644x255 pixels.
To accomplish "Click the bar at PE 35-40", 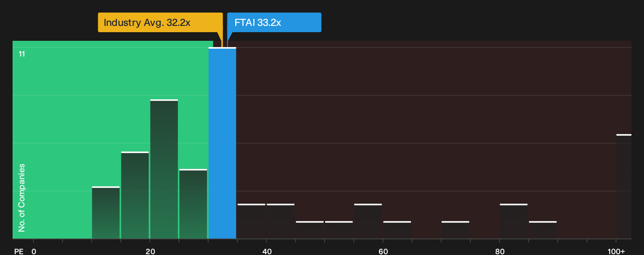I will (251, 221).
